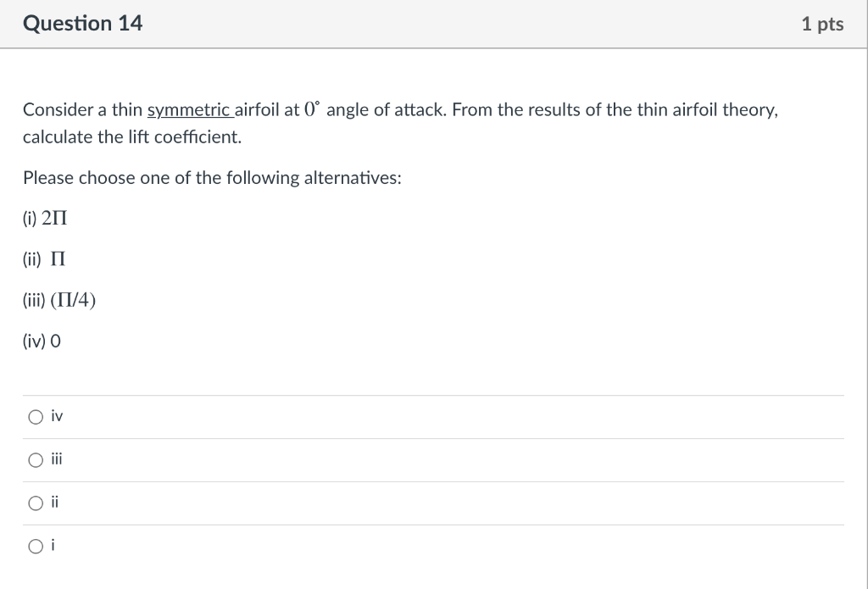Viewport: 868px width, 589px height.
Task: Click the '1 pts' points label
Action: (x=821, y=25)
